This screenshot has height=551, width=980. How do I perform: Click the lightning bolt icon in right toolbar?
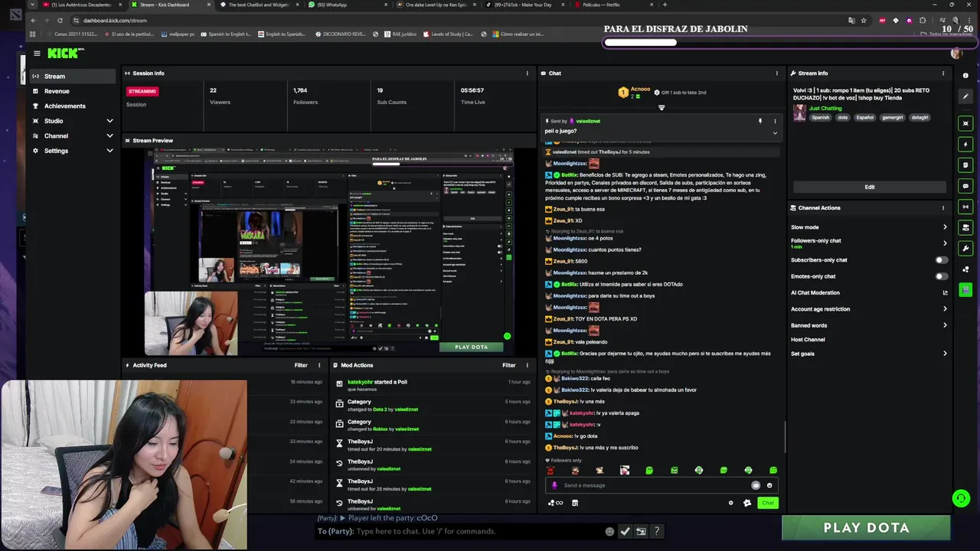click(965, 144)
